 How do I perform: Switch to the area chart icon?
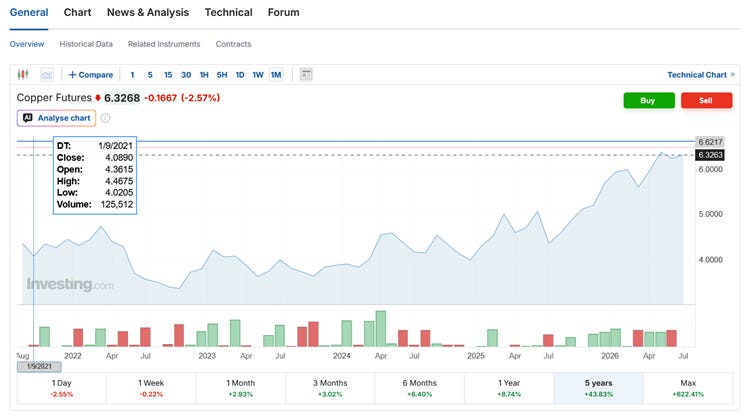coord(47,74)
